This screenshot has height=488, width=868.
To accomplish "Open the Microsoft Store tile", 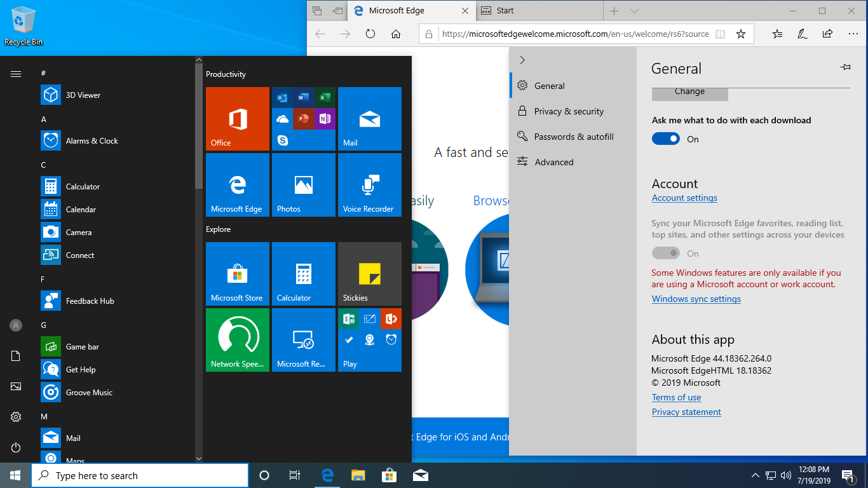I will click(x=238, y=274).
